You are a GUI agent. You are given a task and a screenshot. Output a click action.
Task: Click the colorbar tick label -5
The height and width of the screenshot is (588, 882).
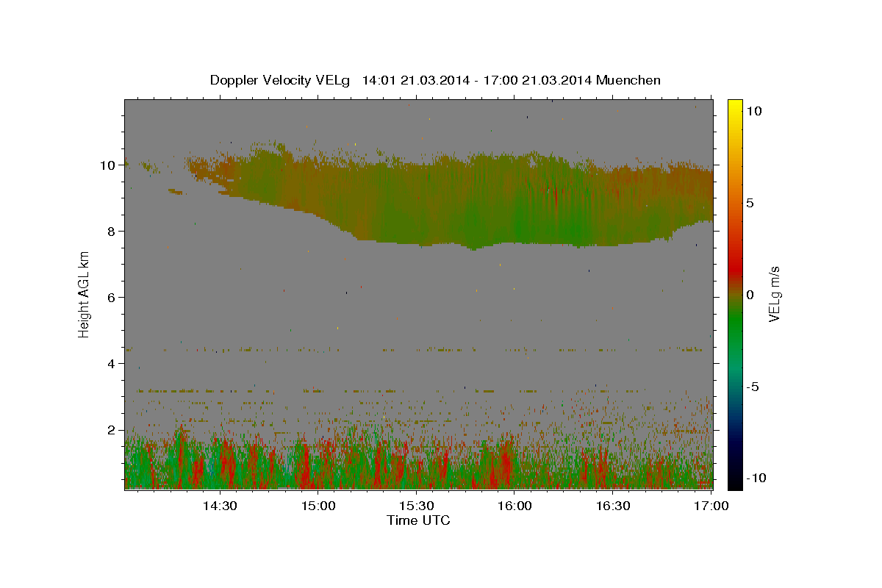752,387
